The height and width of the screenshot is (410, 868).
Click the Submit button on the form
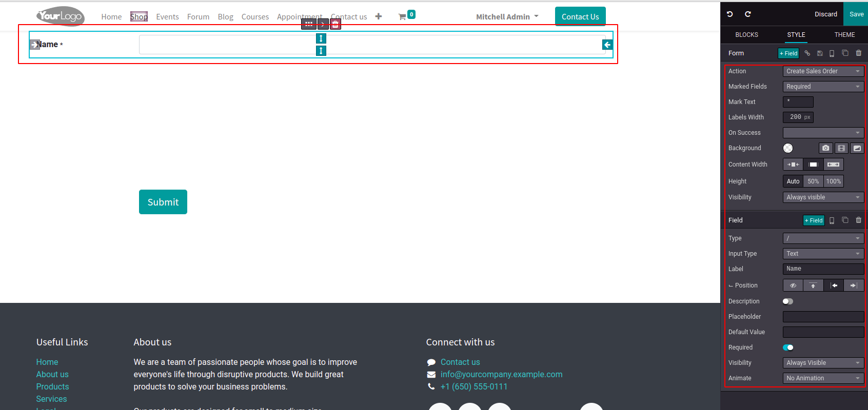(163, 202)
